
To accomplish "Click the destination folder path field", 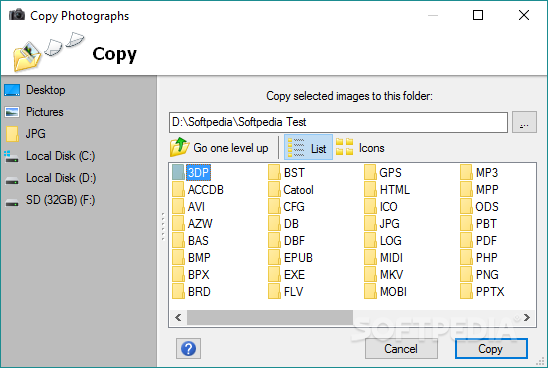I will tap(338, 122).
